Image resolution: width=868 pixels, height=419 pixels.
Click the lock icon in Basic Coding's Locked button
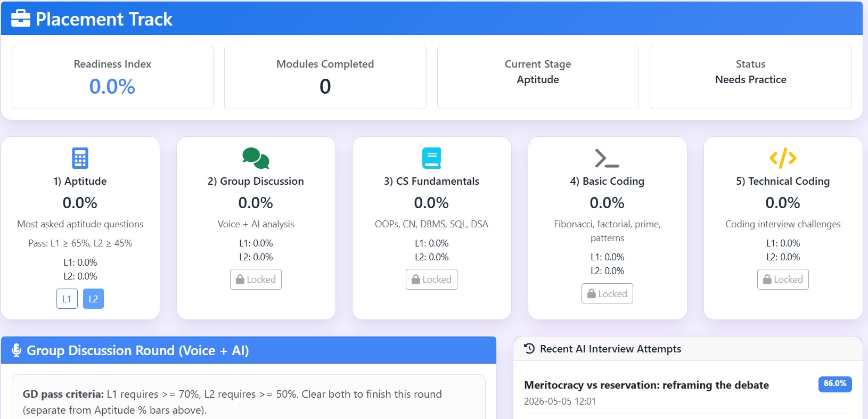point(592,293)
